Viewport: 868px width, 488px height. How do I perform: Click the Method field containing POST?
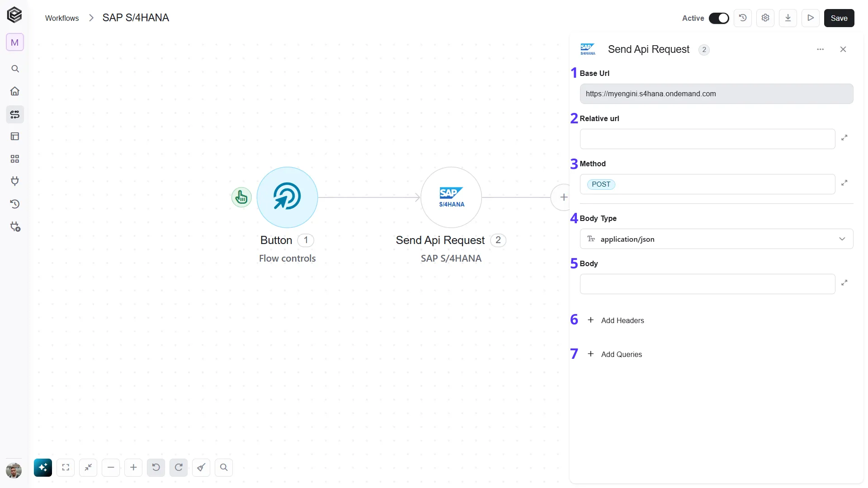[708, 184]
